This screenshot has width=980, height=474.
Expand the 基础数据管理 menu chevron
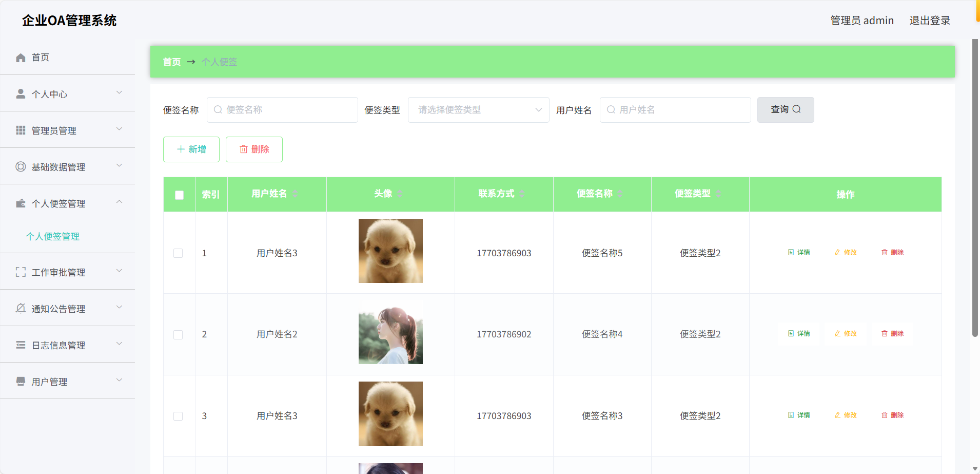click(x=119, y=165)
